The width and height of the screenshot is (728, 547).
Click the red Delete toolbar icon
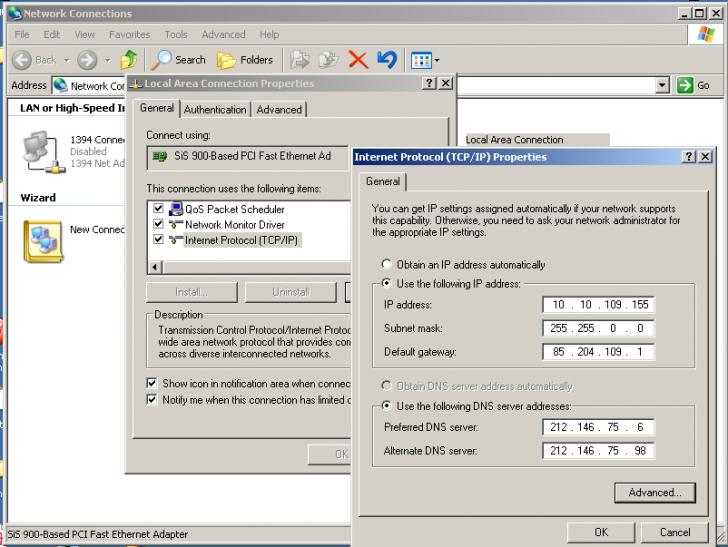click(x=357, y=60)
